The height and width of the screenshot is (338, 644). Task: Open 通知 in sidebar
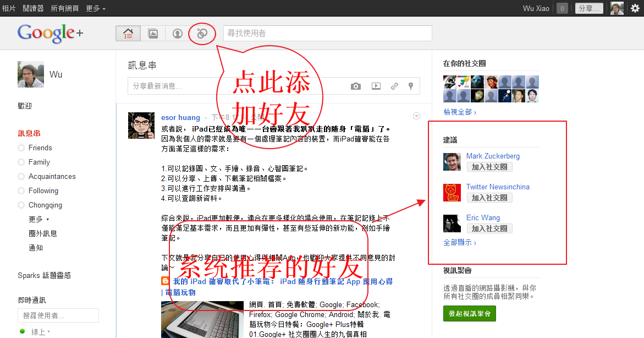click(x=36, y=248)
